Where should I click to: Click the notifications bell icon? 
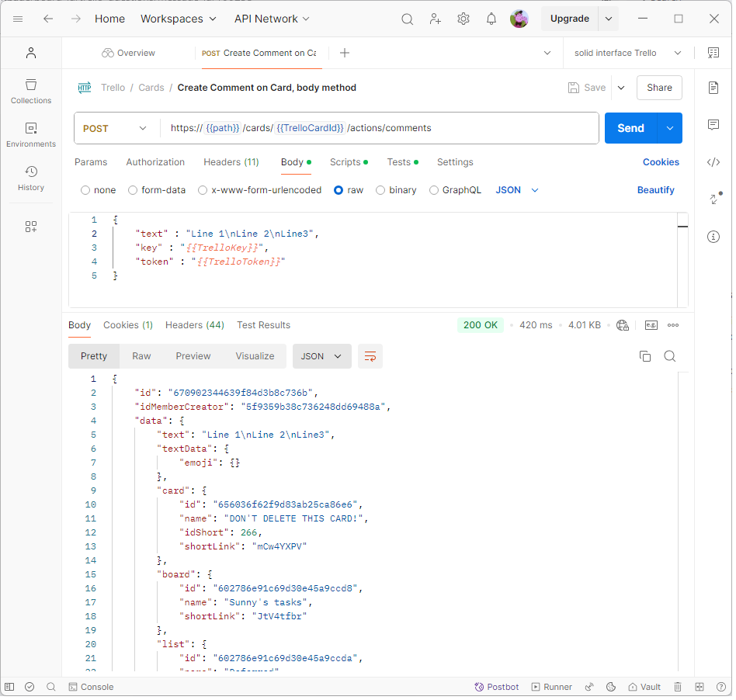(491, 19)
